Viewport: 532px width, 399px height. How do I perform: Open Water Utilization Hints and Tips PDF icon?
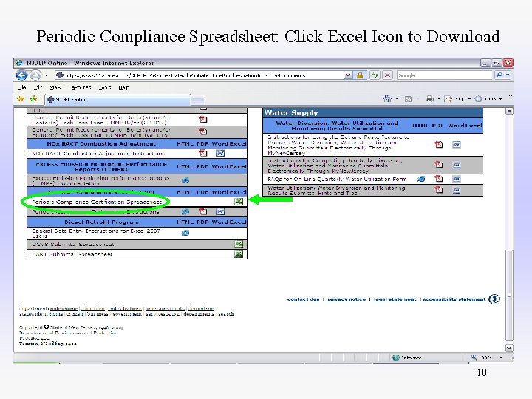[x=439, y=190]
